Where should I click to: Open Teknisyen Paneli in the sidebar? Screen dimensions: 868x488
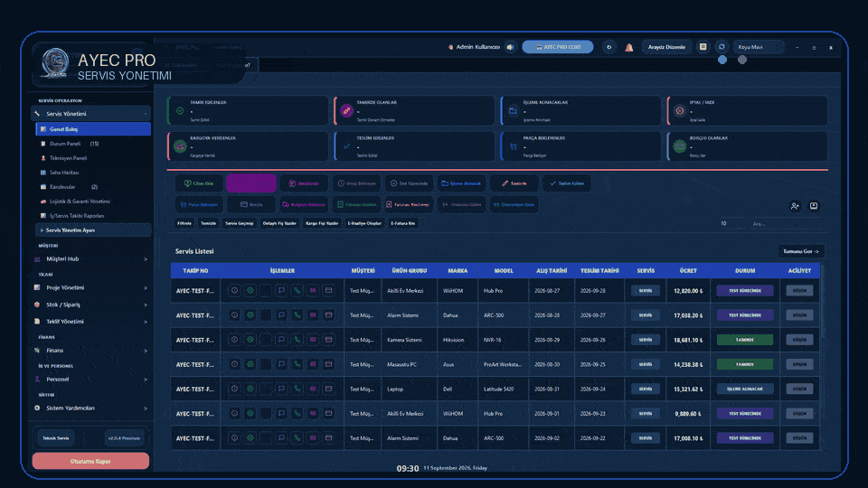(93, 157)
